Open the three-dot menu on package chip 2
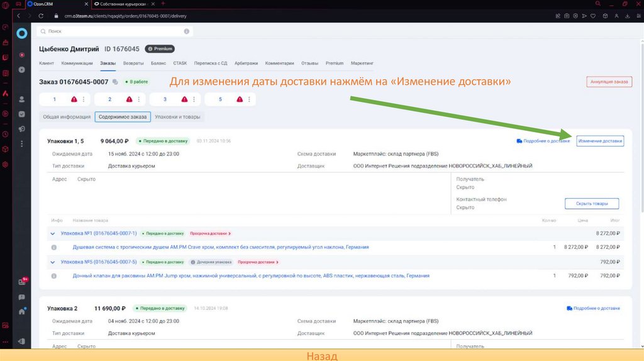This screenshot has height=361, width=644. [x=139, y=99]
